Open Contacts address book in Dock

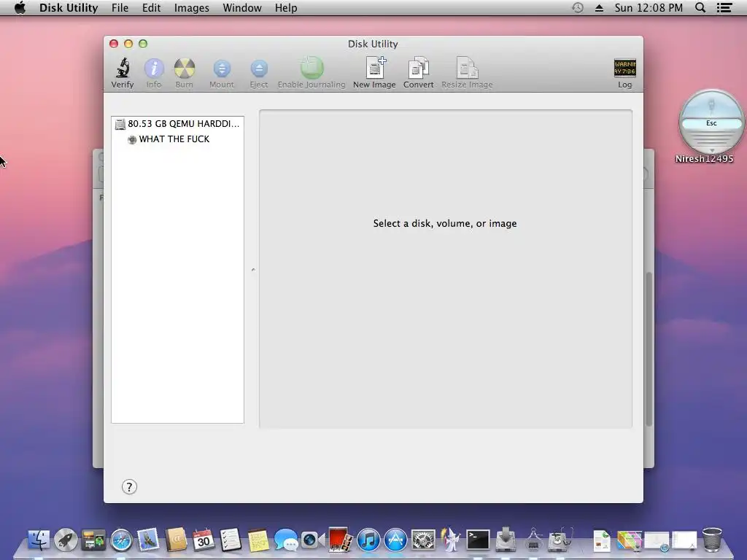tap(176, 540)
